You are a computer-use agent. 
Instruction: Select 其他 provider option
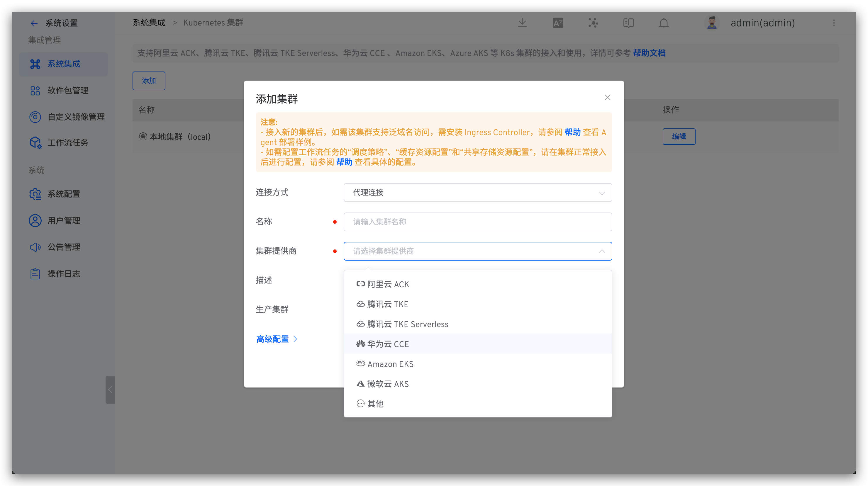[x=478, y=403]
